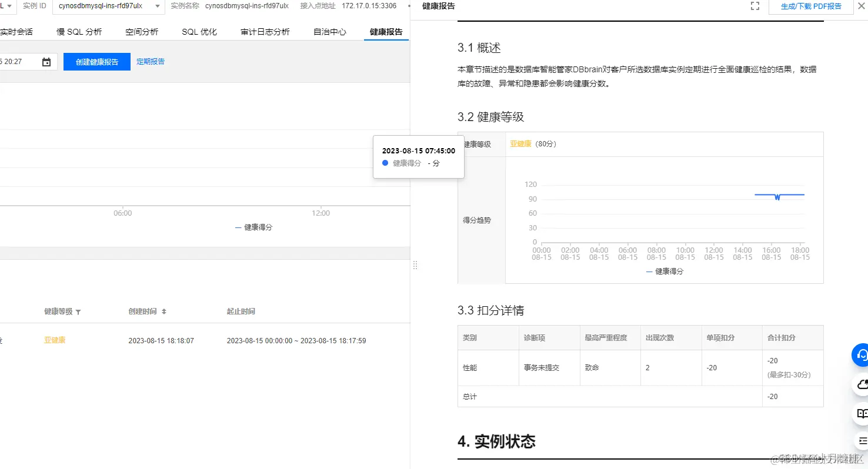
Task: Open the 自治中心 tab
Action: coord(329,32)
